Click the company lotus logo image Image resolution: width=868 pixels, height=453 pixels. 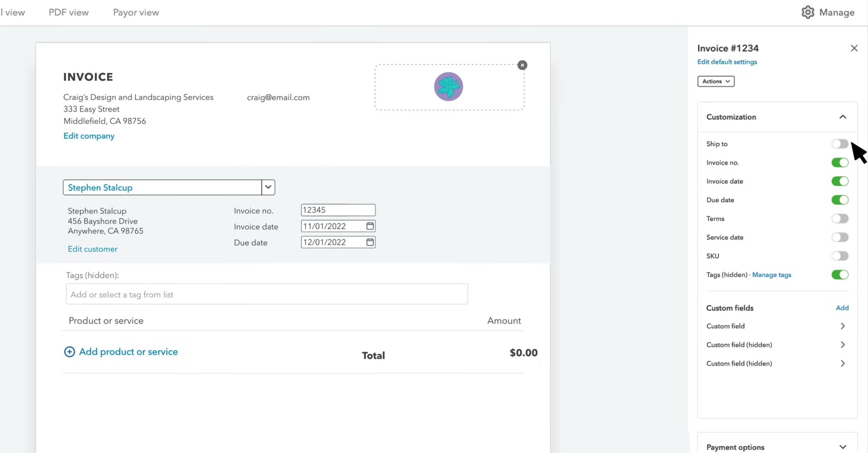pos(448,86)
